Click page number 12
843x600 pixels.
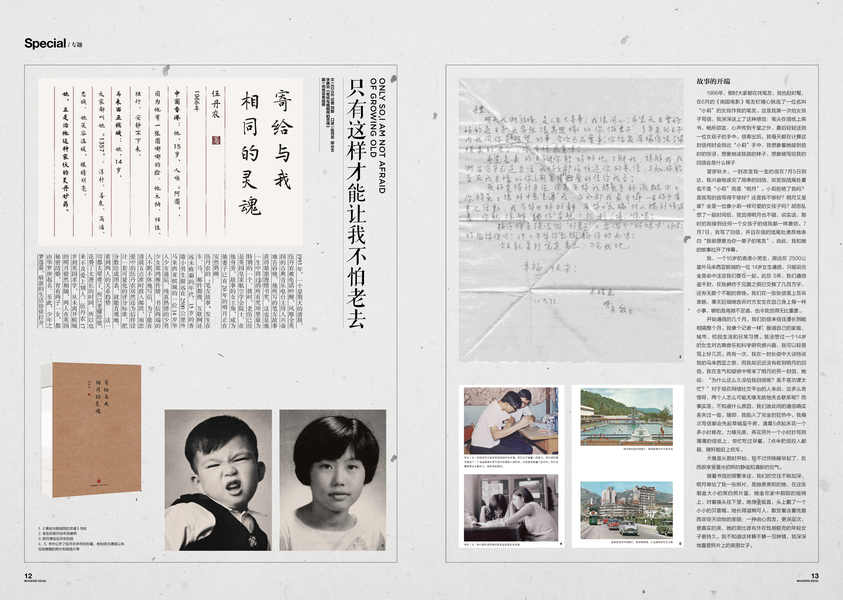coord(28,576)
